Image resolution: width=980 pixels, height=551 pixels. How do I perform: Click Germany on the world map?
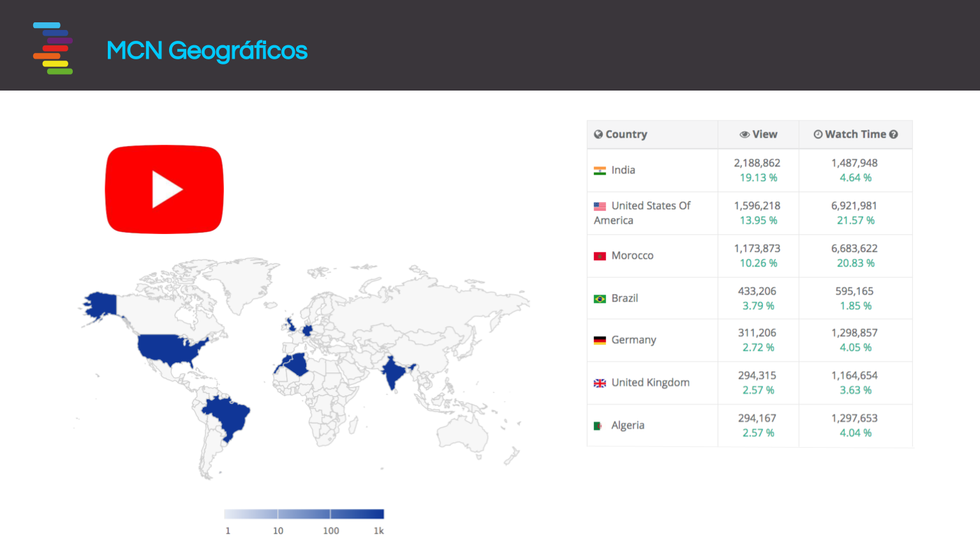pyautogui.click(x=308, y=330)
